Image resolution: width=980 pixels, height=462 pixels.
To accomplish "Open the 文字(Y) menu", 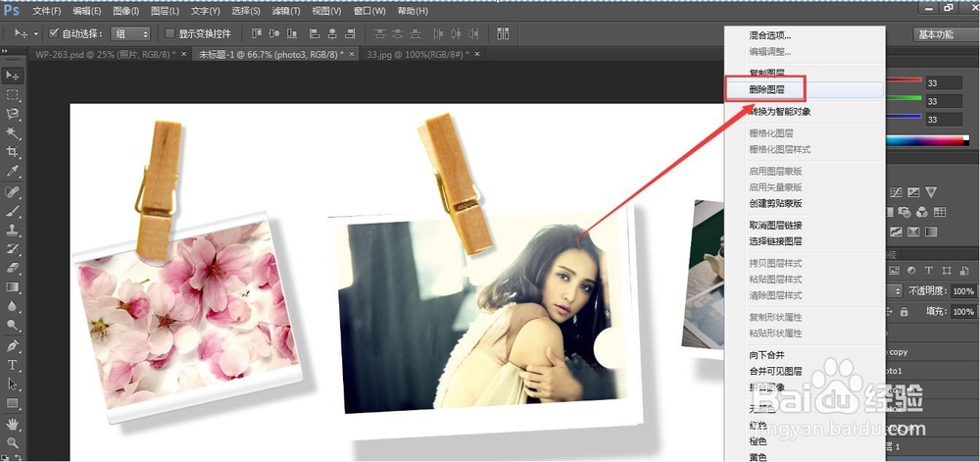I will pyautogui.click(x=206, y=11).
